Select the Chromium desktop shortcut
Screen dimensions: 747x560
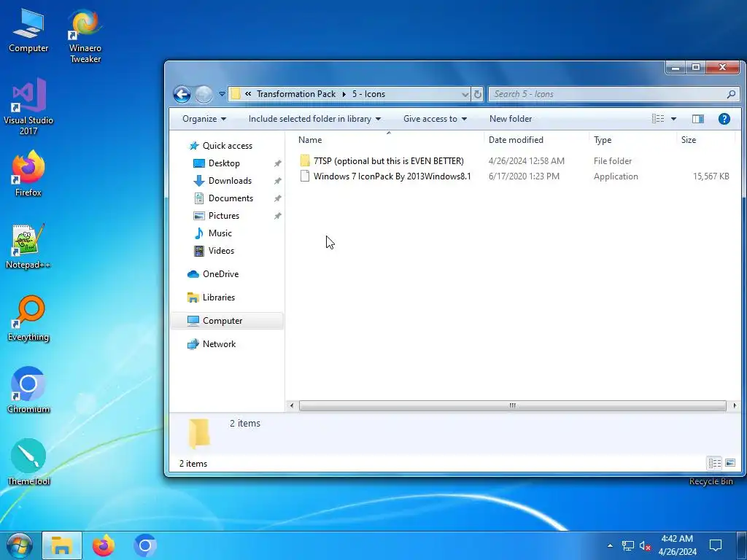coord(28,390)
